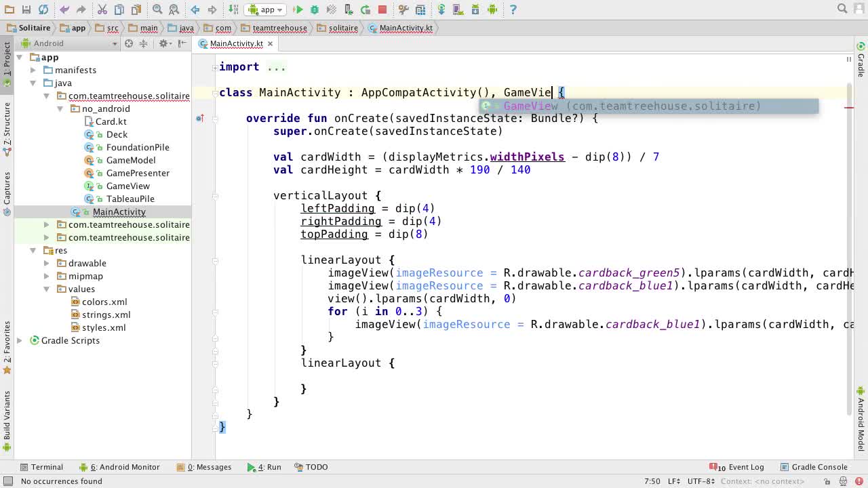Open the Messages tool window
This screenshot has height=488, width=868.
tap(204, 467)
